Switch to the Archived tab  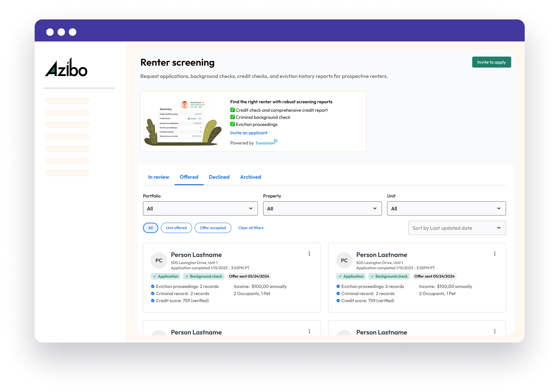[x=251, y=177]
